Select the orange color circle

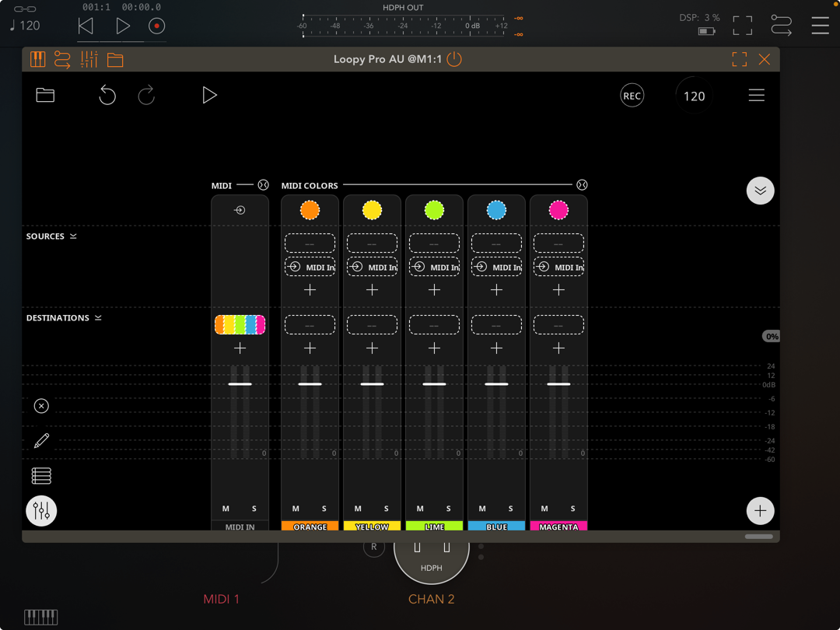click(x=310, y=210)
